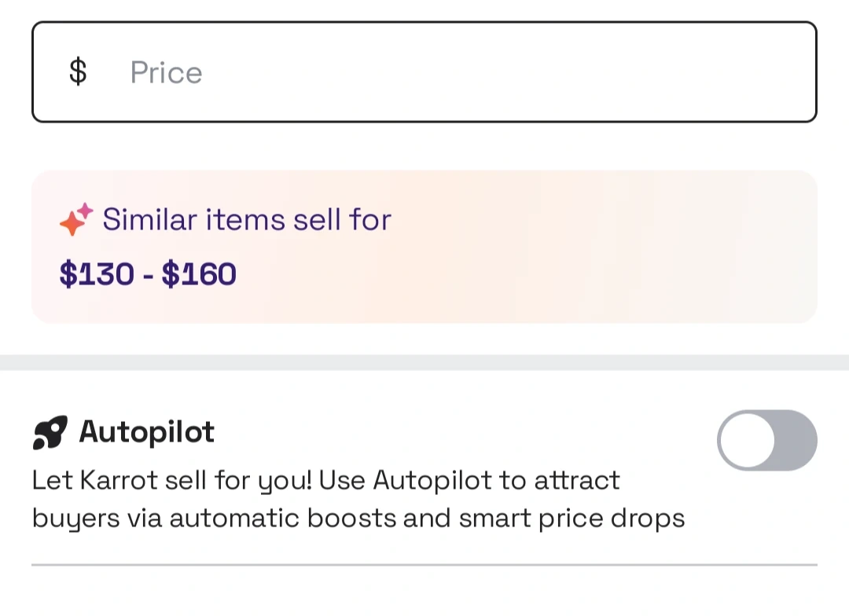Image resolution: width=849 pixels, height=616 pixels.
Task: Click the Autopilot heading text
Action: point(147,431)
